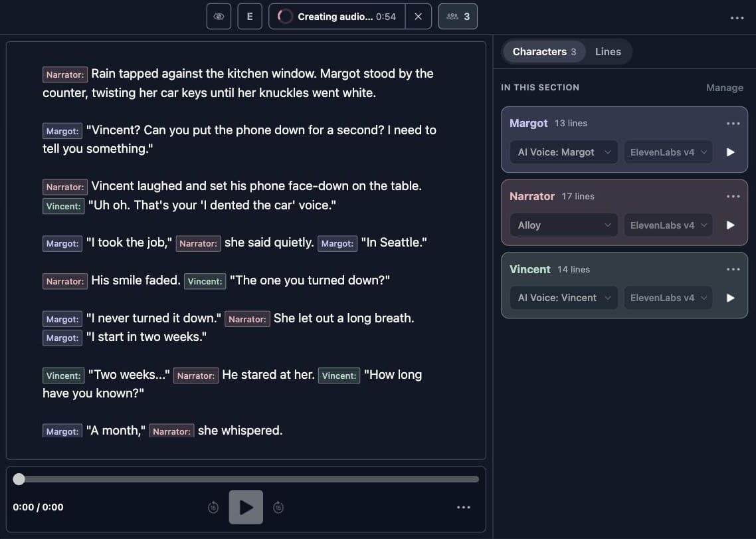Open the AI Voice: Margot dropdown

tap(563, 152)
